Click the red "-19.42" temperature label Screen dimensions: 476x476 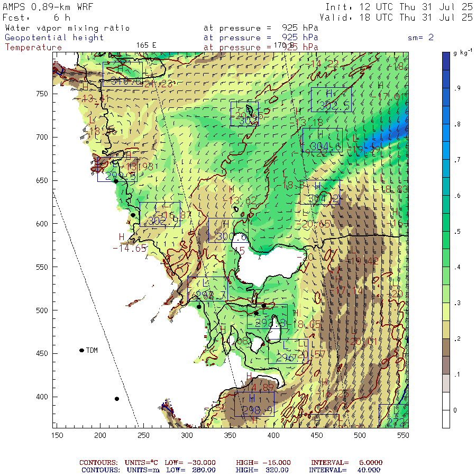362,261
